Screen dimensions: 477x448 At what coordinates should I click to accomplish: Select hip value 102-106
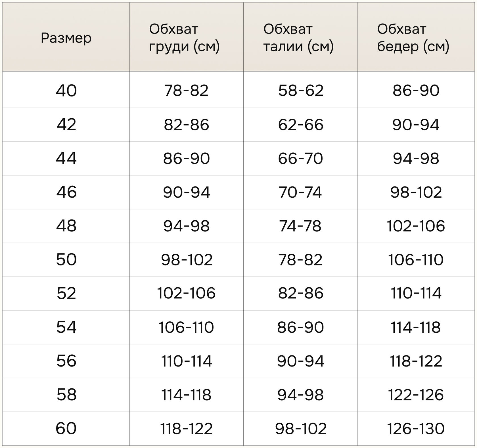416,226
